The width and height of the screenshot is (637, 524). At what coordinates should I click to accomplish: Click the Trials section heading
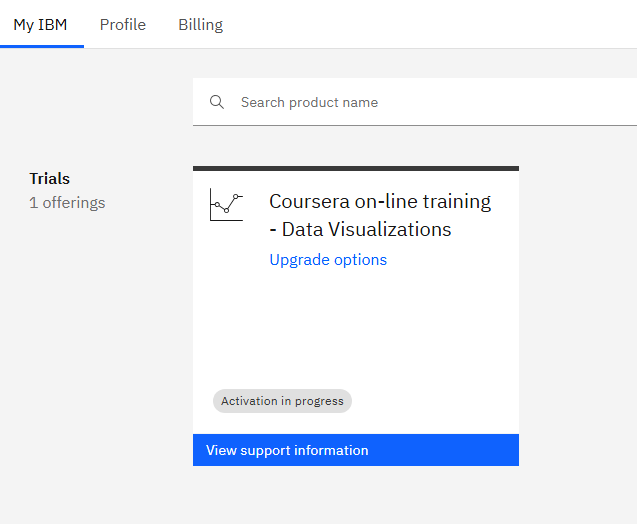50,179
